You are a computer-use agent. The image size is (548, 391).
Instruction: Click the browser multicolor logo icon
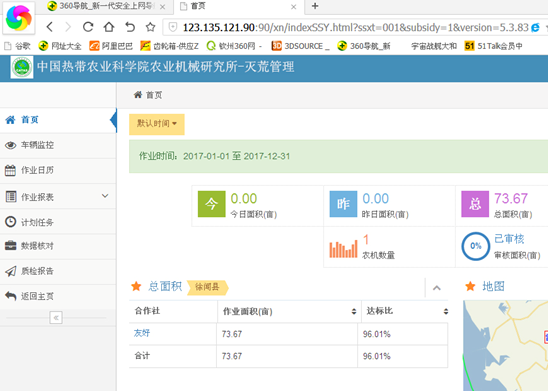coord(19,17)
